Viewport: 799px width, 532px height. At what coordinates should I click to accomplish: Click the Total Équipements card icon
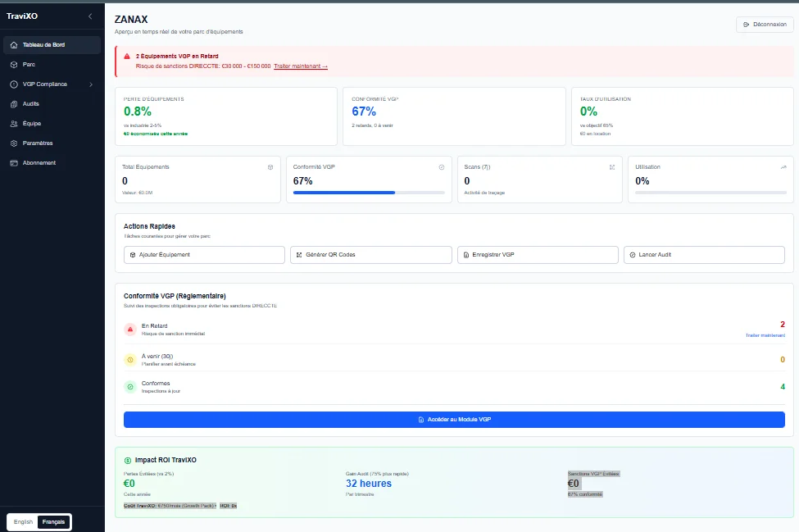270,166
